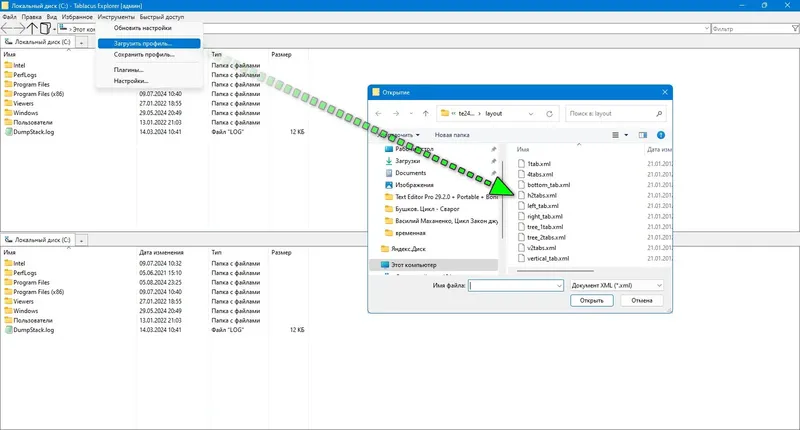The height and width of the screenshot is (430, 800).
Task: Click Этот компьютер monitor icon
Action: 385,265
